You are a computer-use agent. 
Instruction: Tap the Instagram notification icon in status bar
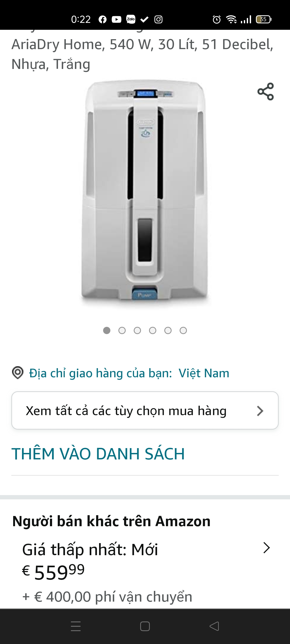click(158, 19)
